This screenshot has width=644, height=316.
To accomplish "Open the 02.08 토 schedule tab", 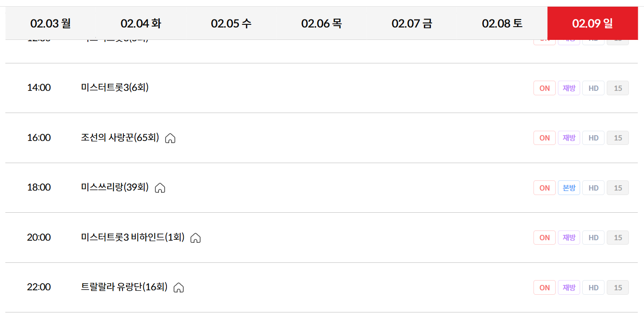I will pyautogui.click(x=502, y=23).
